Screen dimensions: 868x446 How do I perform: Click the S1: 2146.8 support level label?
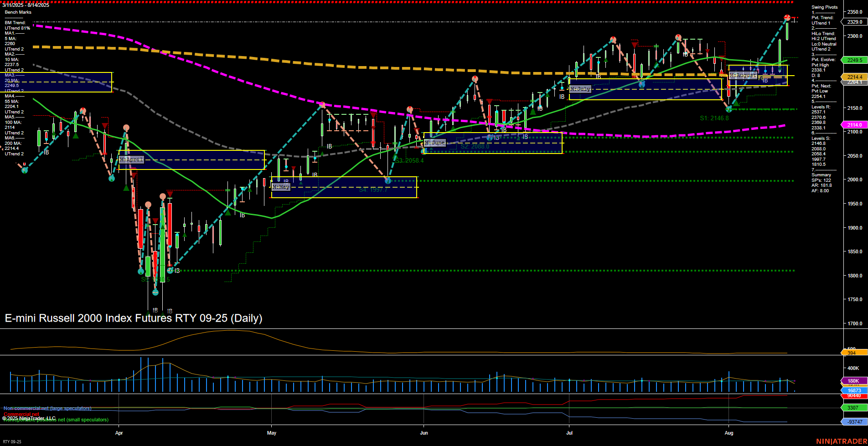(714, 118)
